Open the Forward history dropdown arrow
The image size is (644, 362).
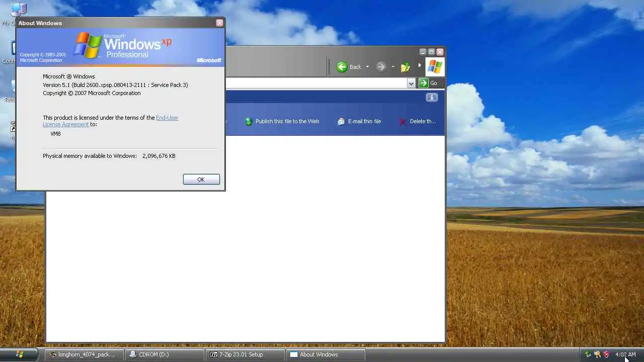pyautogui.click(x=393, y=67)
